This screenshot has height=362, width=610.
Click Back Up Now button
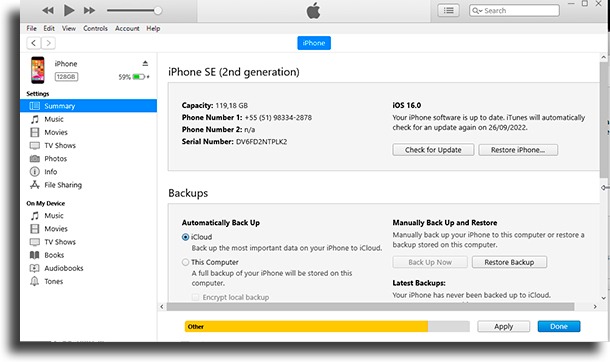(430, 262)
